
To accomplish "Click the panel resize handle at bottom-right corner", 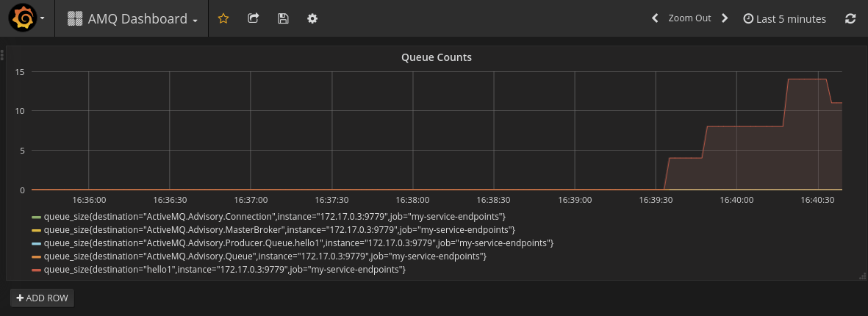I will click(x=862, y=276).
